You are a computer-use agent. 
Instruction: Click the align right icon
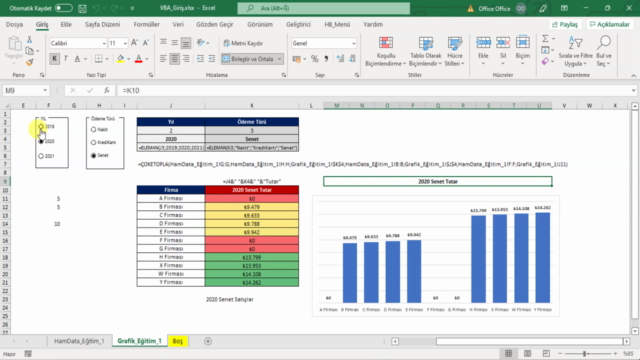(x=186, y=59)
